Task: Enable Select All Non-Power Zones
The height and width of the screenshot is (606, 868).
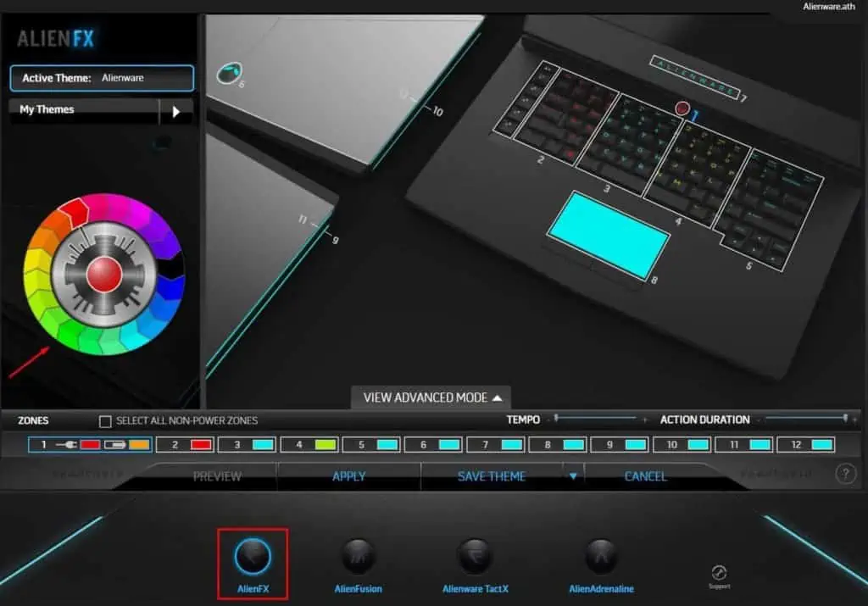Action: [105, 420]
